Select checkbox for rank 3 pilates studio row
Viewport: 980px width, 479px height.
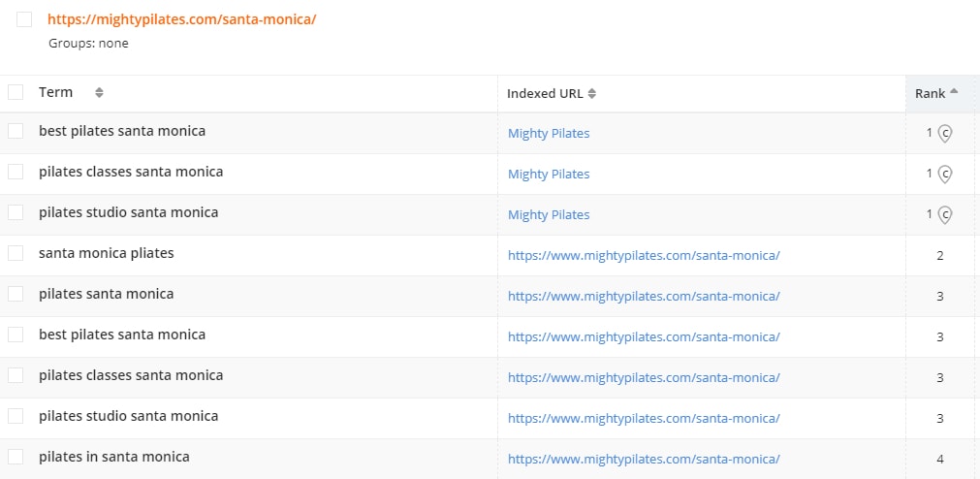pyautogui.click(x=16, y=416)
